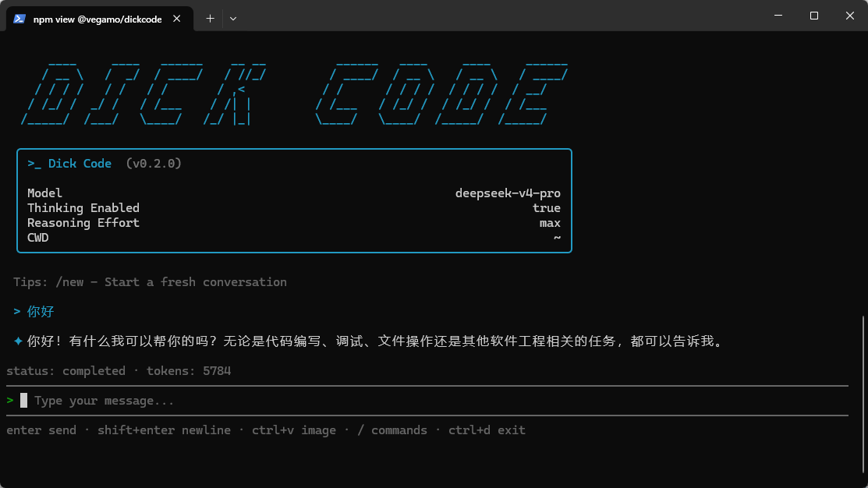Minimize the terminal window
This screenshot has height=488, width=868.
[778, 16]
